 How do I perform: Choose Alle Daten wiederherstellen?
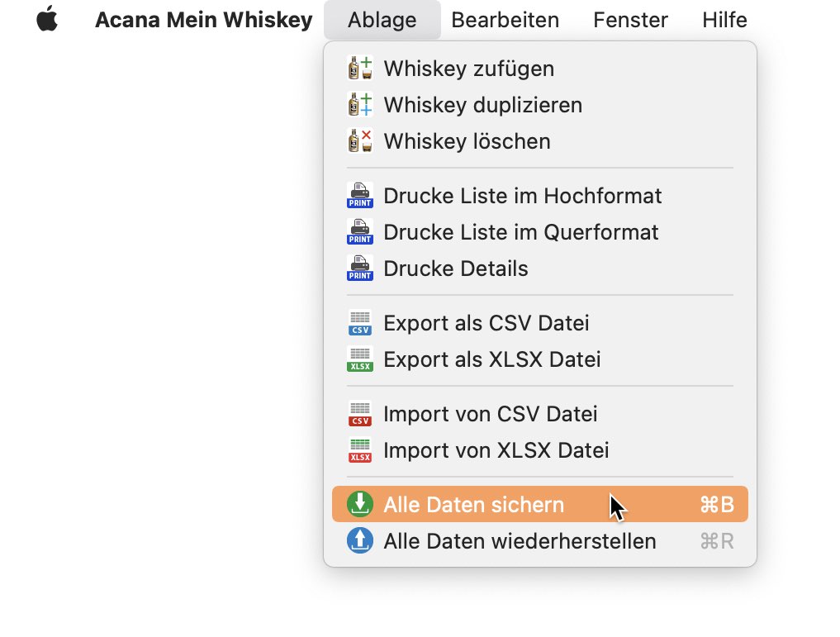tap(520, 541)
